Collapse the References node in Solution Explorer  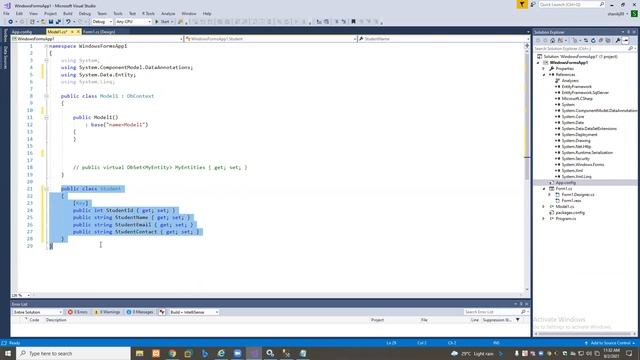(x=544, y=75)
